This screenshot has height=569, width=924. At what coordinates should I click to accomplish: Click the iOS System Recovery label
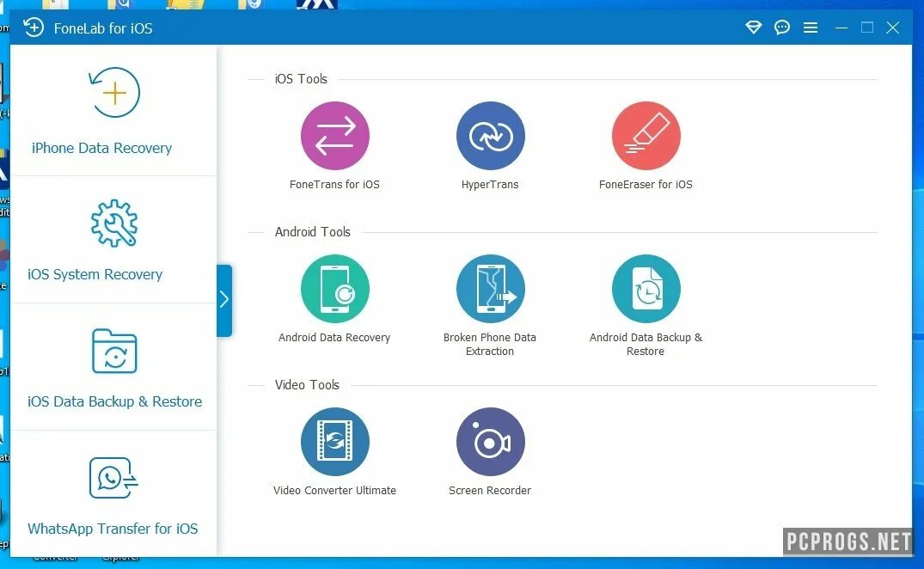95,274
